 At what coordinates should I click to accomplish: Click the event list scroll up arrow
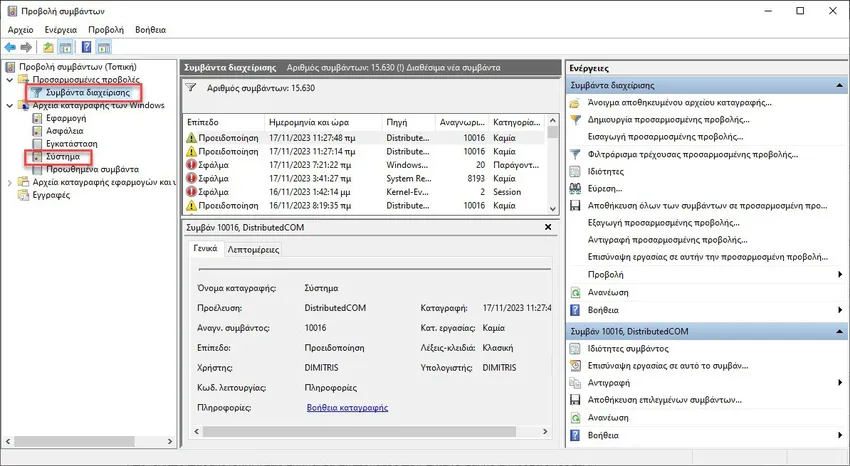(x=552, y=120)
